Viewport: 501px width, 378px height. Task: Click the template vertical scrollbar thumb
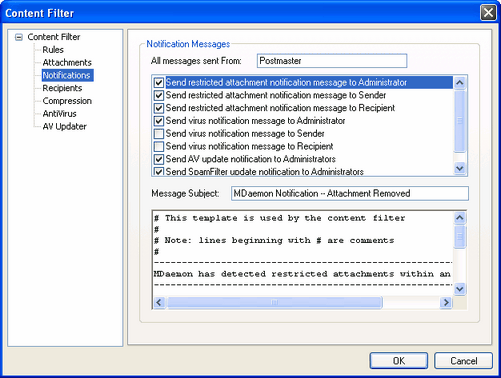tap(460, 237)
